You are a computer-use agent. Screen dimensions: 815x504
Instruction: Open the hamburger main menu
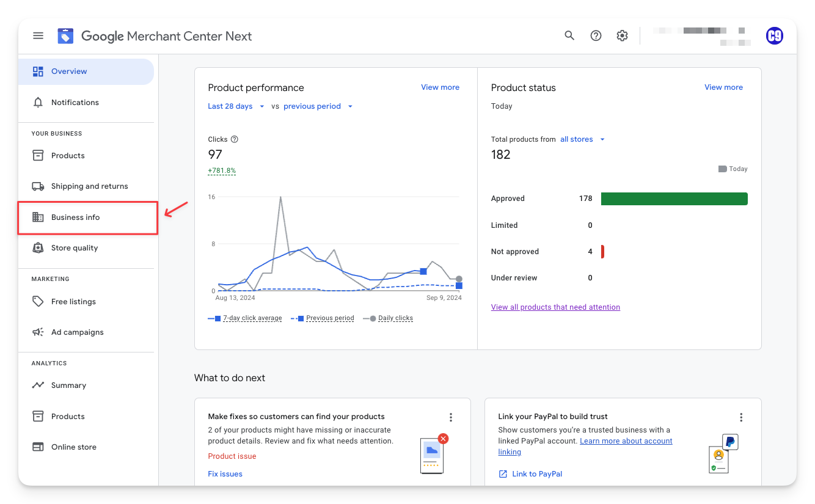[x=38, y=36]
